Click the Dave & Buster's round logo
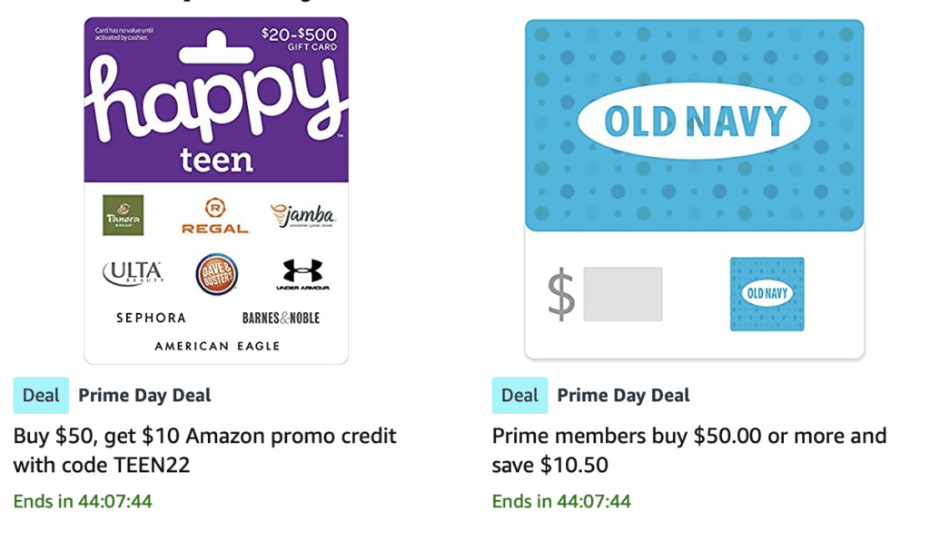This screenshot has height=560, width=930. [x=217, y=274]
